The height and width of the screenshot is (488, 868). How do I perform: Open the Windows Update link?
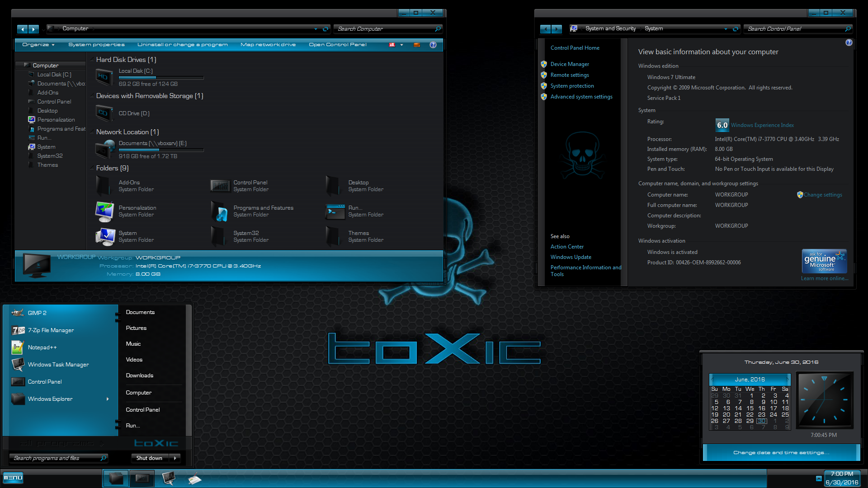(571, 257)
